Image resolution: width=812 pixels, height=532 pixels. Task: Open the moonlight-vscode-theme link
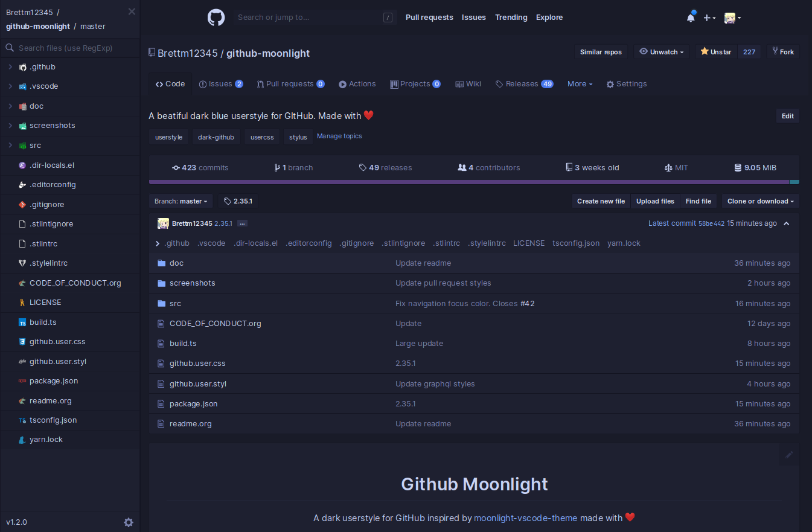526,518
